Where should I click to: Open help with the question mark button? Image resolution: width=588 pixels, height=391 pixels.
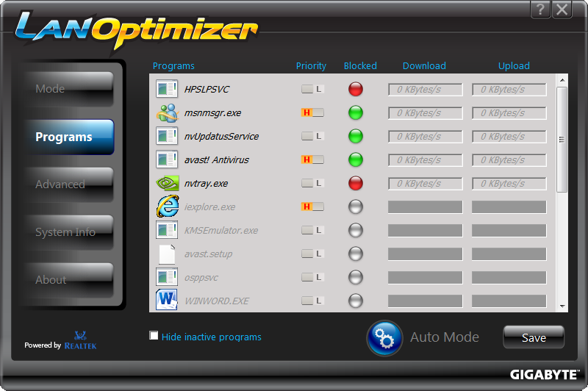541,9
